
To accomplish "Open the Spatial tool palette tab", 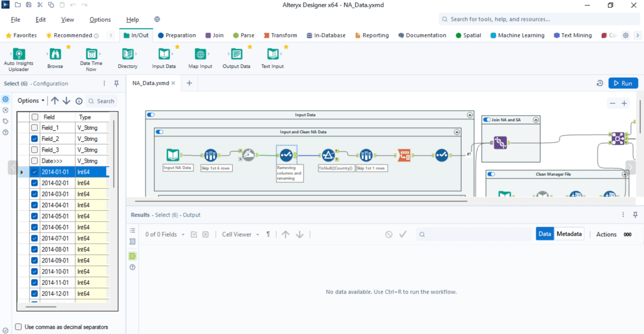I will 468,35.
